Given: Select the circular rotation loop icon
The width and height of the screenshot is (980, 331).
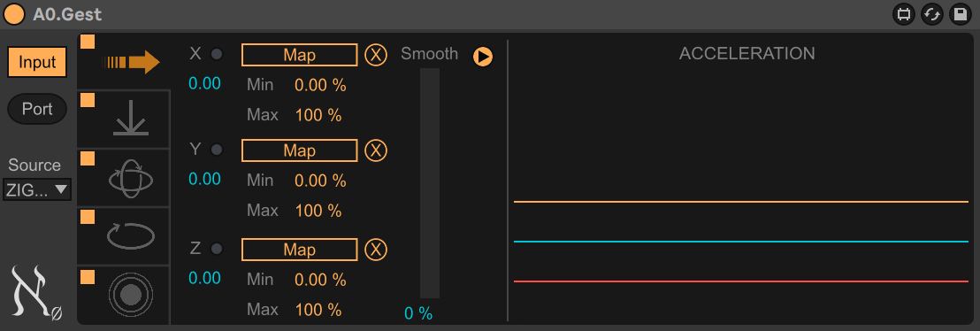Looking at the screenshot, I should coord(131,236).
